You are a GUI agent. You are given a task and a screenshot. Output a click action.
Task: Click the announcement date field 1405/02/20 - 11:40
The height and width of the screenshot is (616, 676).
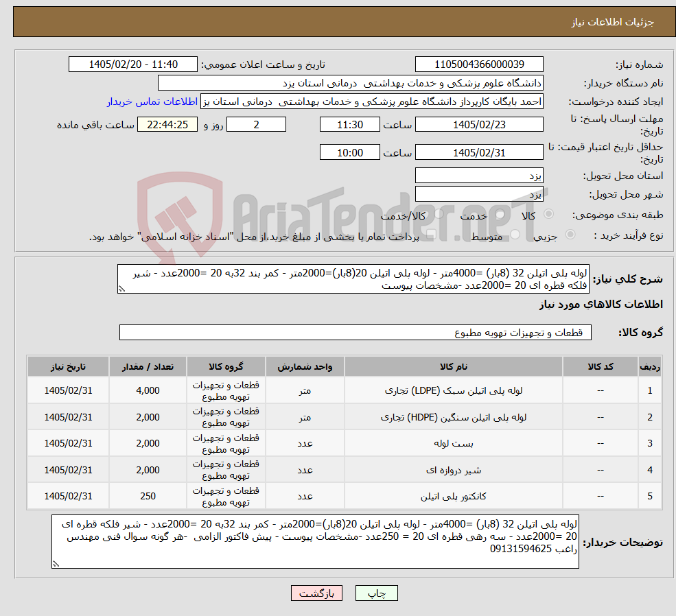pyautogui.click(x=132, y=64)
